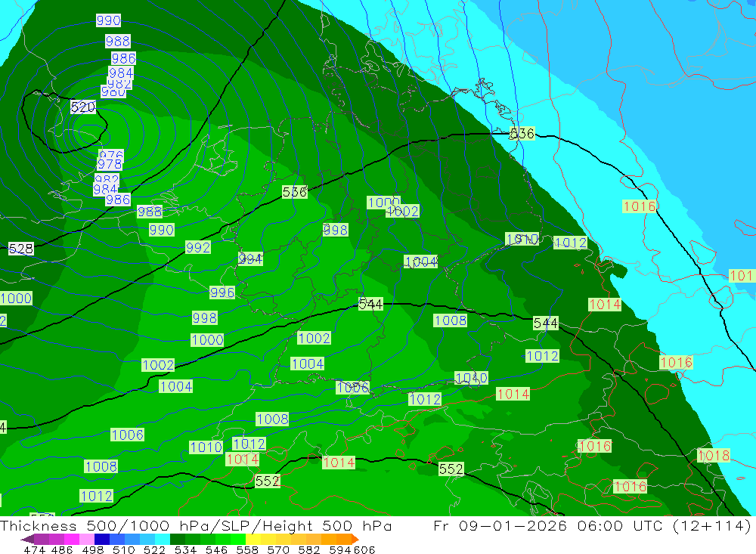Click the '978' isobar label near the low
The image size is (756, 554).
click(110, 164)
